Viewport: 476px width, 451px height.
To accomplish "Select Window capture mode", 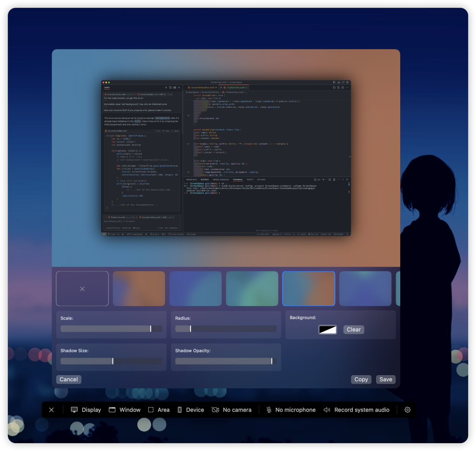I will pos(125,410).
